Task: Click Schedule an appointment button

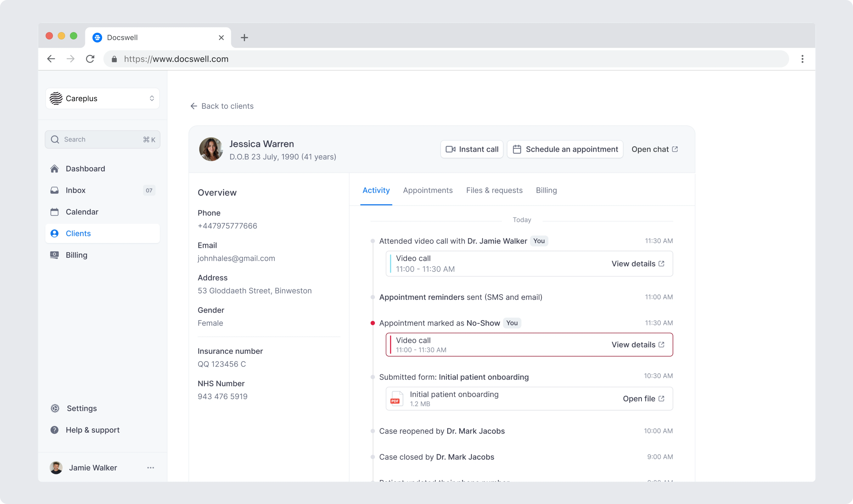Action: tap(565, 149)
